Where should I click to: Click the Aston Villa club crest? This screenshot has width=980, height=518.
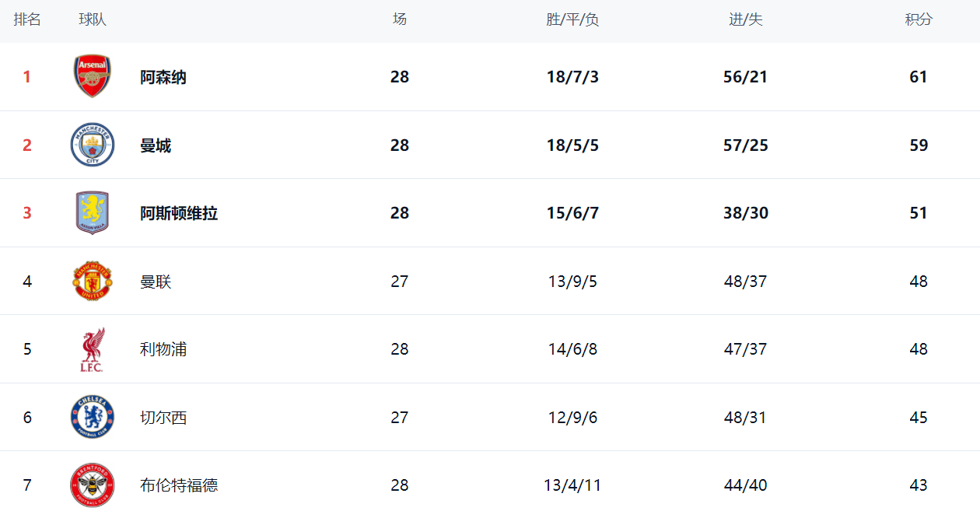point(93,213)
